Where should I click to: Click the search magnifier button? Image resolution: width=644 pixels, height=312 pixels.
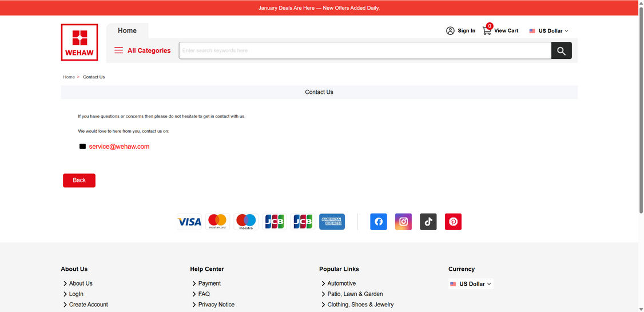coord(561,50)
